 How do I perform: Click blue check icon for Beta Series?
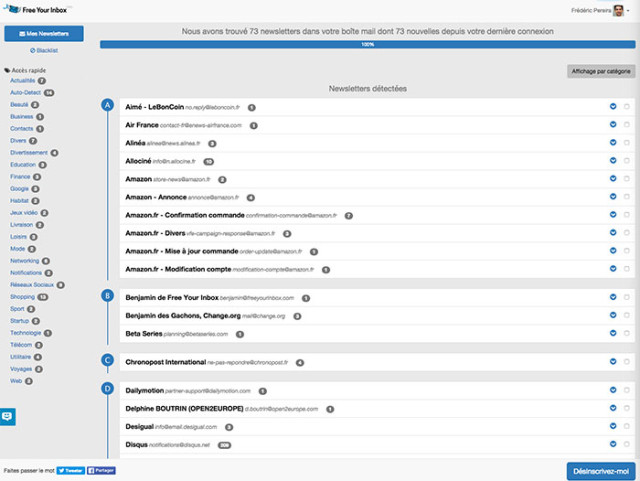(613, 333)
